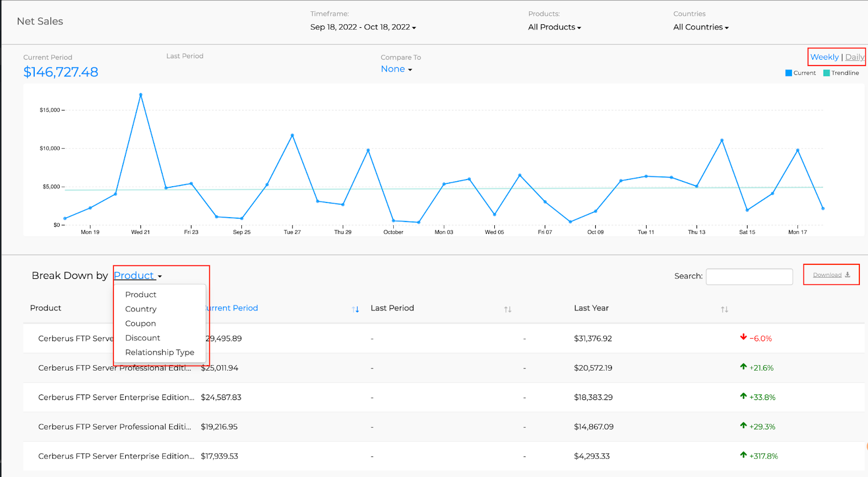Sort by the Current Period column arrows
The image size is (868, 477).
[355, 309]
